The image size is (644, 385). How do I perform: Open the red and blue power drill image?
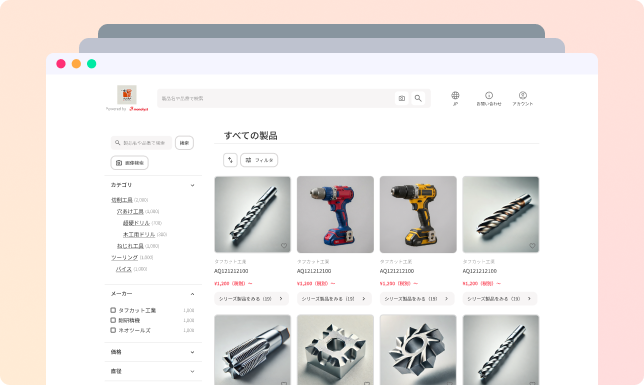(x=336, y=214)
